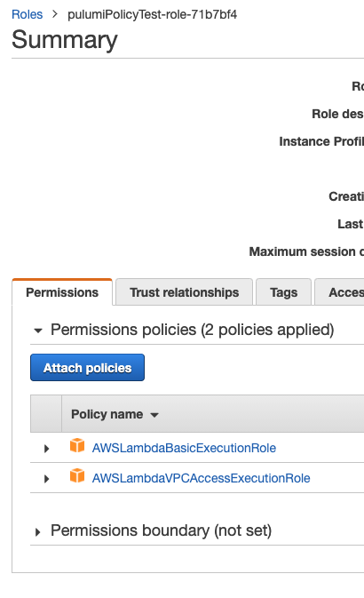Expand the AWSLambdaVPCAccessExecutionRole policy row arrow
The height and width of the screenshot is (598, 364).
[x=46, y=479]
